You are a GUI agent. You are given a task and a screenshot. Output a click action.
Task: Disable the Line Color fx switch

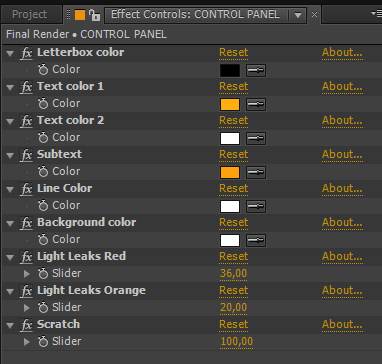[x=26, y=189]
